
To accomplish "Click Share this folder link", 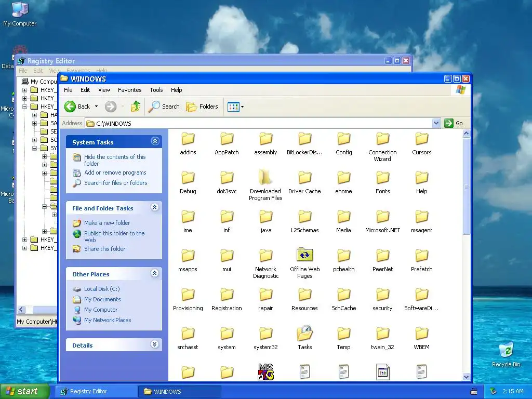I will pyautogui.click(x=104, y=249).
